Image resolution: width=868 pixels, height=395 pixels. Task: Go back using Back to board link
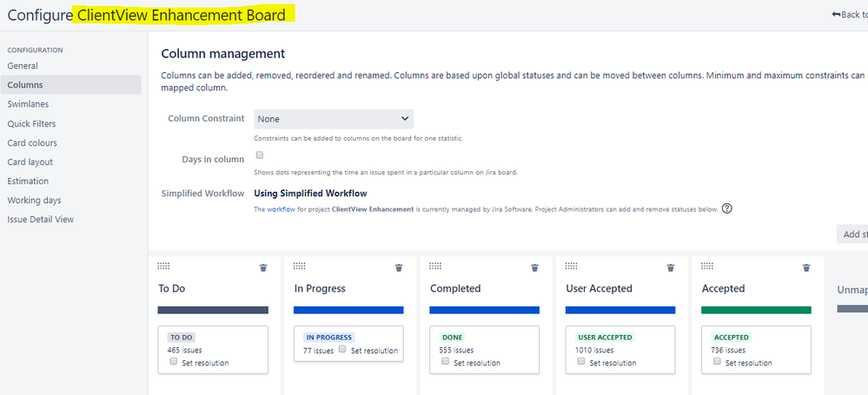(x=850, y=15)
